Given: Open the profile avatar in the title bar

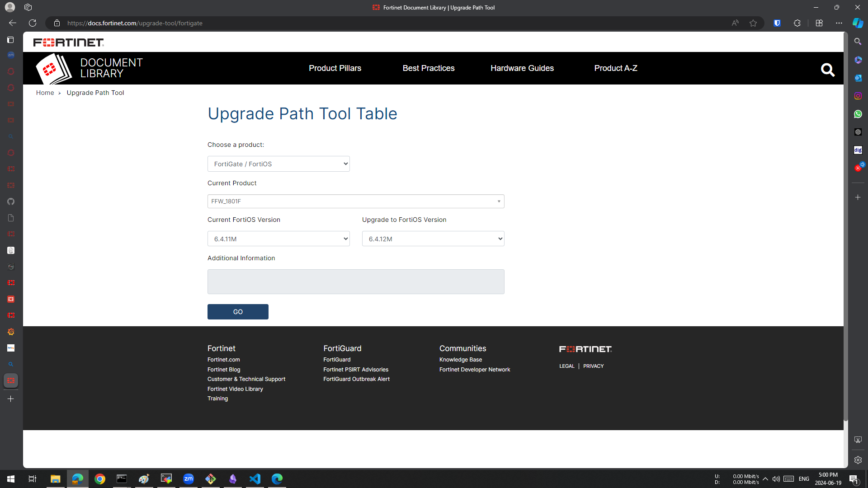Looking at the screenshot, I should point(10,7).
